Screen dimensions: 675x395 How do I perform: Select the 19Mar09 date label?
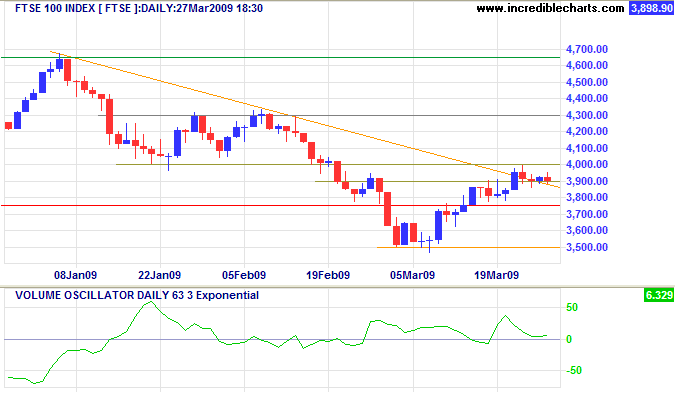[x=496, y=275]
